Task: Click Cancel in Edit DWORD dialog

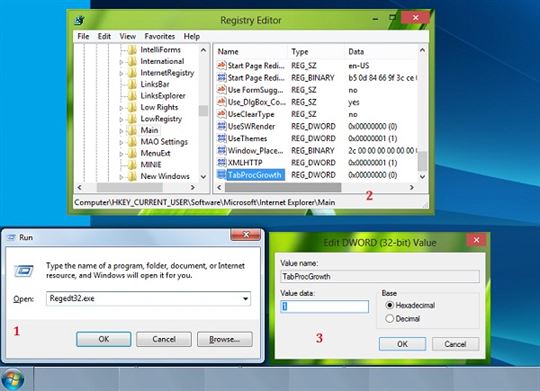Action: (455, 344)
